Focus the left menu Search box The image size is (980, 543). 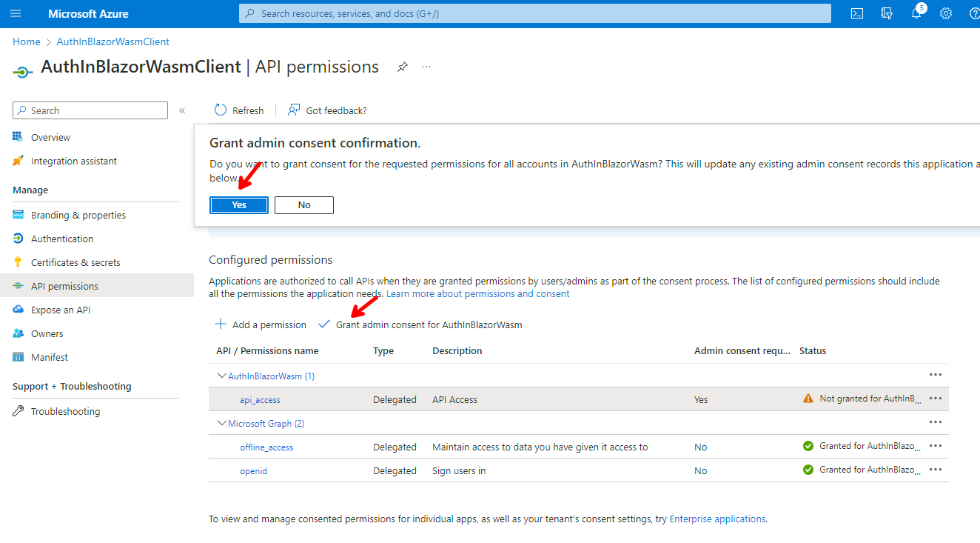tap(90, 110)
